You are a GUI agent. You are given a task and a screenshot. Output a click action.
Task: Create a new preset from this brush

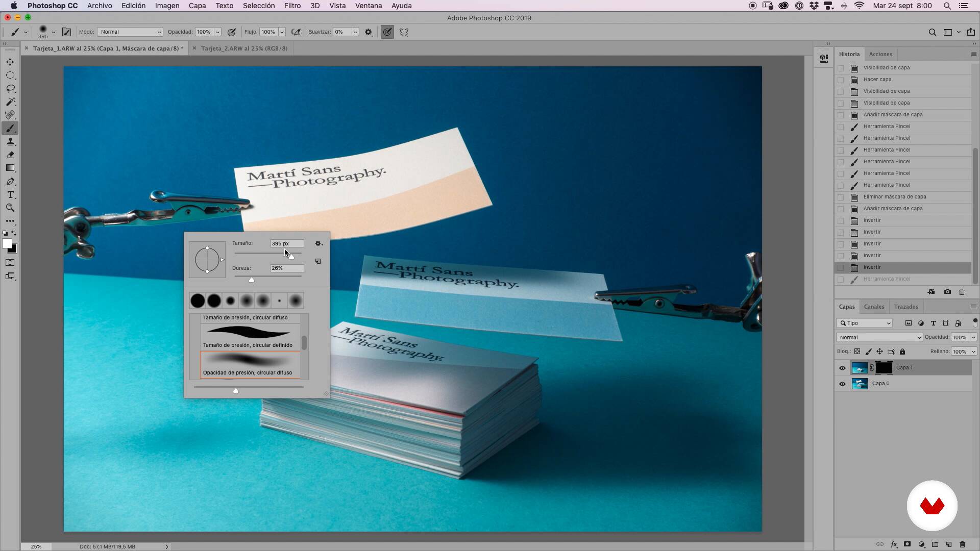[318, 261]
